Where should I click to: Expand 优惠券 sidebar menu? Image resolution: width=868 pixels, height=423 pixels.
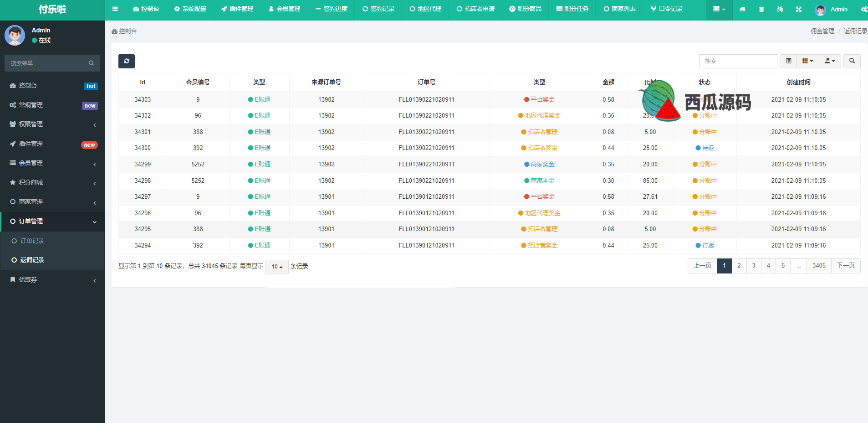pos(52,280)
